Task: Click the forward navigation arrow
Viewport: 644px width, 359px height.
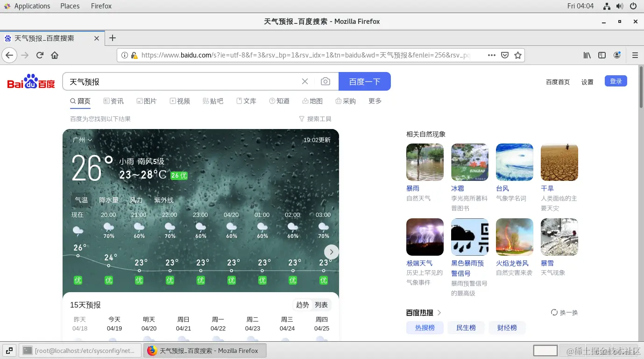Action: (x=25, y=55)
